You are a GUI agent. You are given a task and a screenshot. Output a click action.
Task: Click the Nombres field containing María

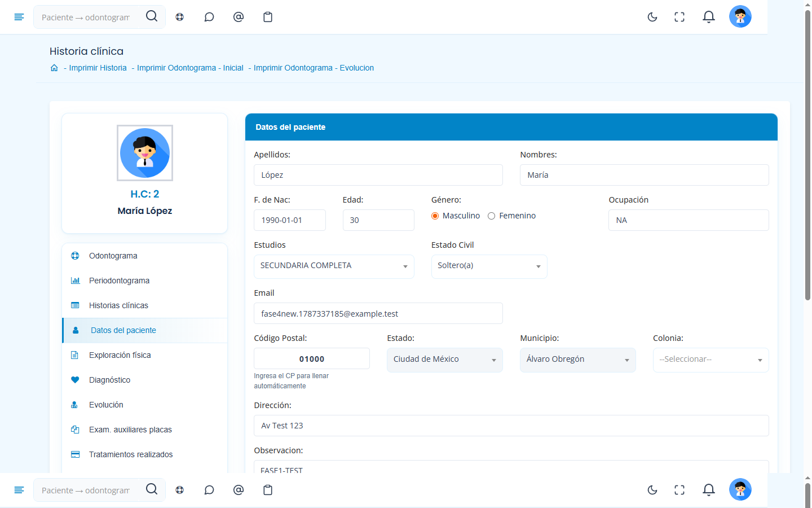(644, 175)
